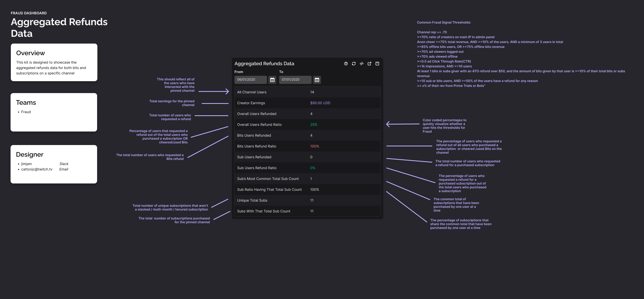644x299 pixels.
Task: Collapse the panel using window icon
Action: click(377, 64)
